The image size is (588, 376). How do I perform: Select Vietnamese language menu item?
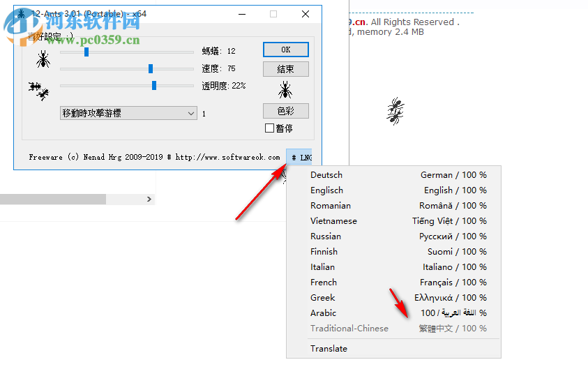click(x=394, y=221)
